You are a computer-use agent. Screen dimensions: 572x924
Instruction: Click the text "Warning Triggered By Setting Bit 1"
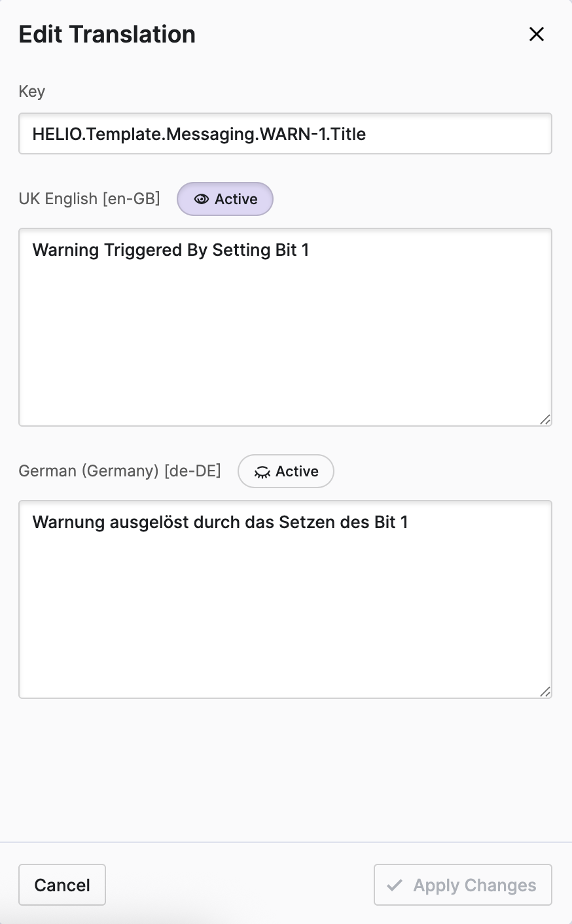(171, 250)
